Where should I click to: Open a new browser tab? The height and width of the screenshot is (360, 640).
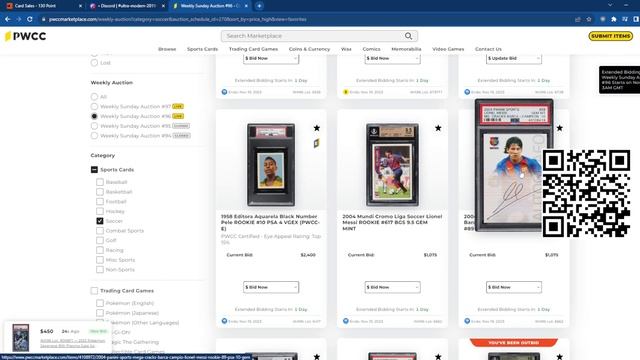(259, 6)
